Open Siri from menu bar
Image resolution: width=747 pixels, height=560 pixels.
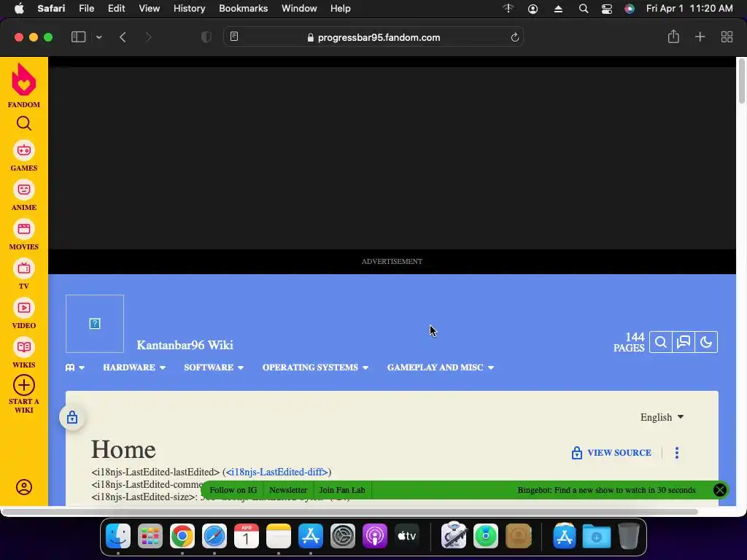click(x=630, y=9)
